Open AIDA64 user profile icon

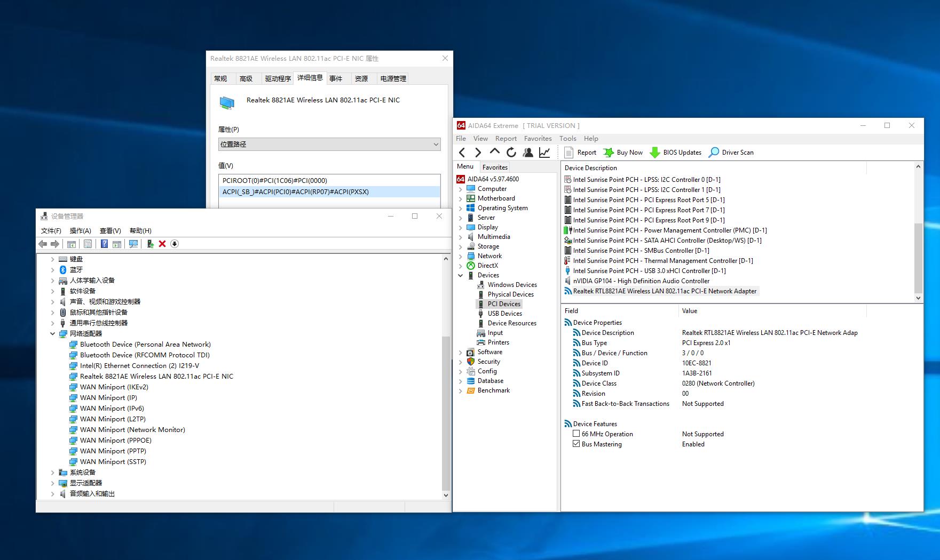528,153
